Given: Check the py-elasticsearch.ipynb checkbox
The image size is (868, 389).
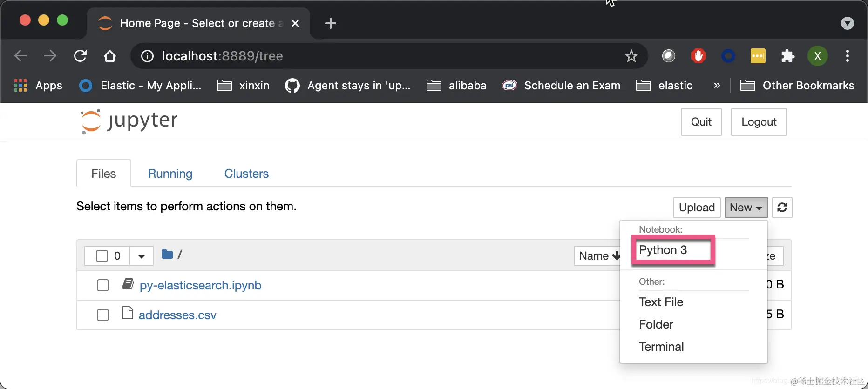Looking at the screenshot, I should point(103,285).
